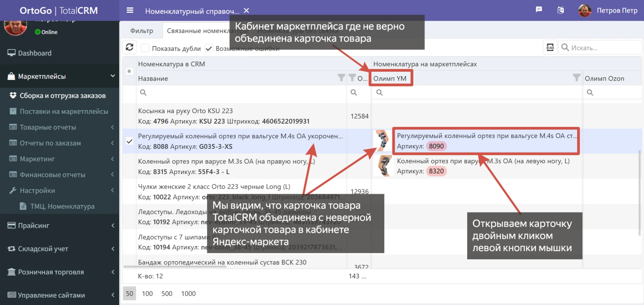Switch to the Фильтр tab

(x=142, y=31)
